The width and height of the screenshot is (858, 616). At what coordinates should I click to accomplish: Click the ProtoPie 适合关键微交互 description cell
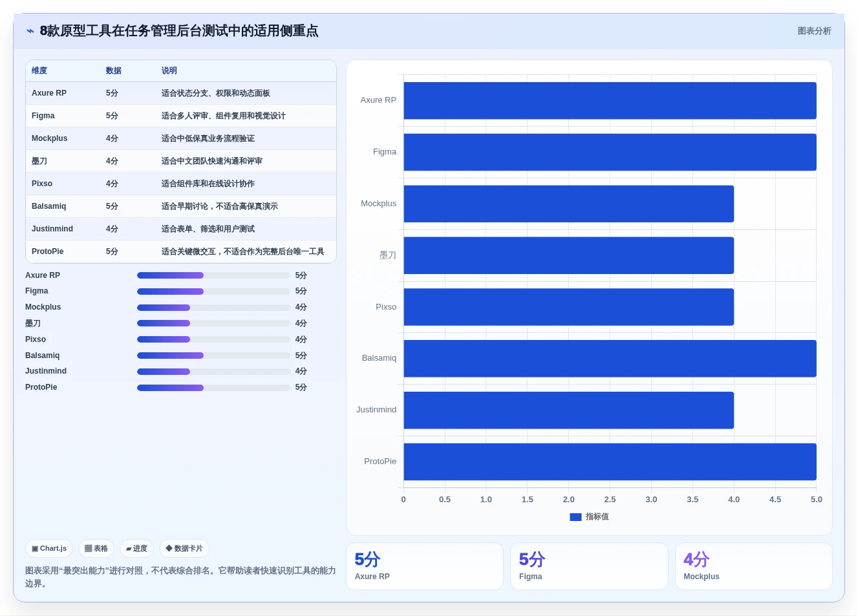pos(243,251)
